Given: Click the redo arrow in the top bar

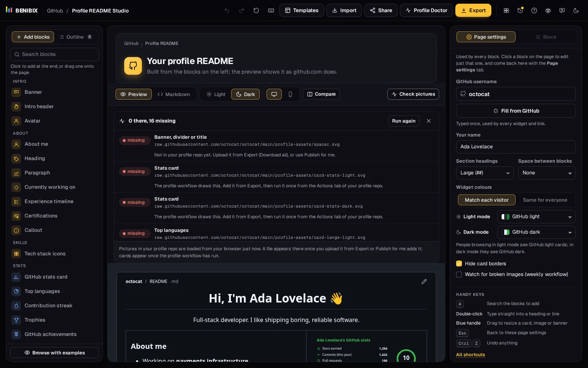Looking at the screenshot, I should pyautogui.click(x=241, y=11).
